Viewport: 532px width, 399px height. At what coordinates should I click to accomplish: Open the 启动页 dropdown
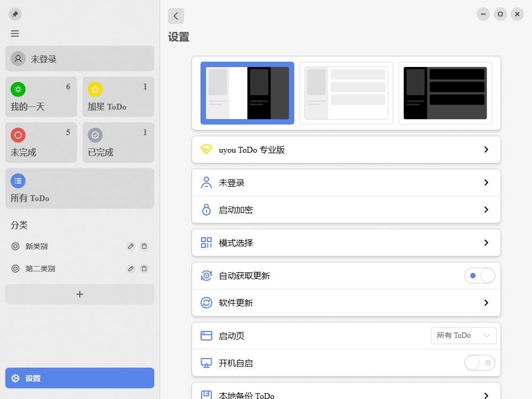[463, 335]
